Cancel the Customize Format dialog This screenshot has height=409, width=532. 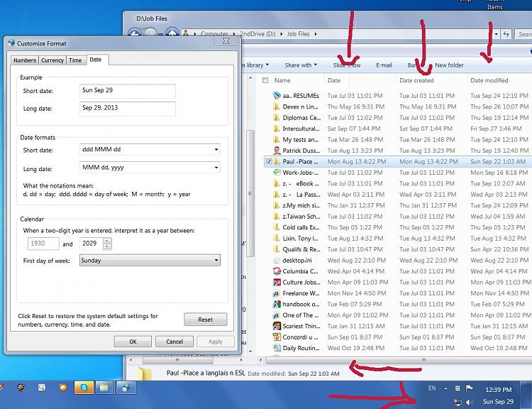click(x=174, y=342)
